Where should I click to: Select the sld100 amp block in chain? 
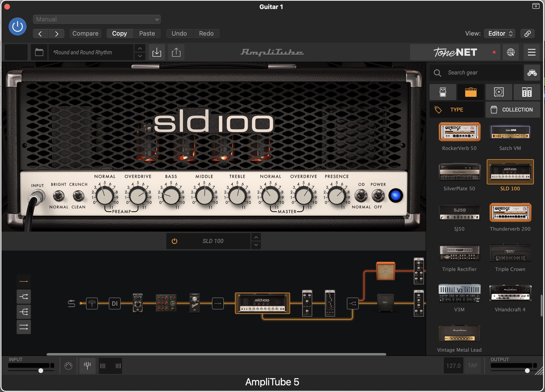[263, 303]
